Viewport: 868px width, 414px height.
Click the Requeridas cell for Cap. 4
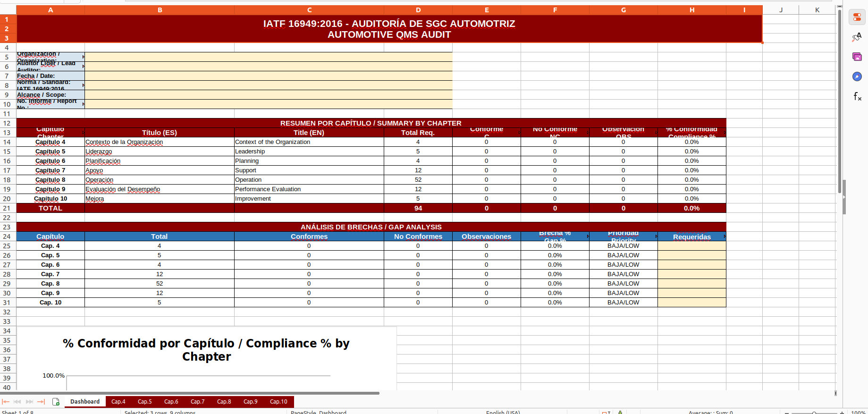click(x=692, y=246)
